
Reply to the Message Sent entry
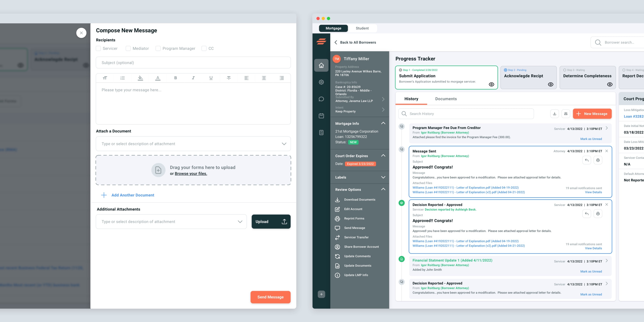point(587,160)
